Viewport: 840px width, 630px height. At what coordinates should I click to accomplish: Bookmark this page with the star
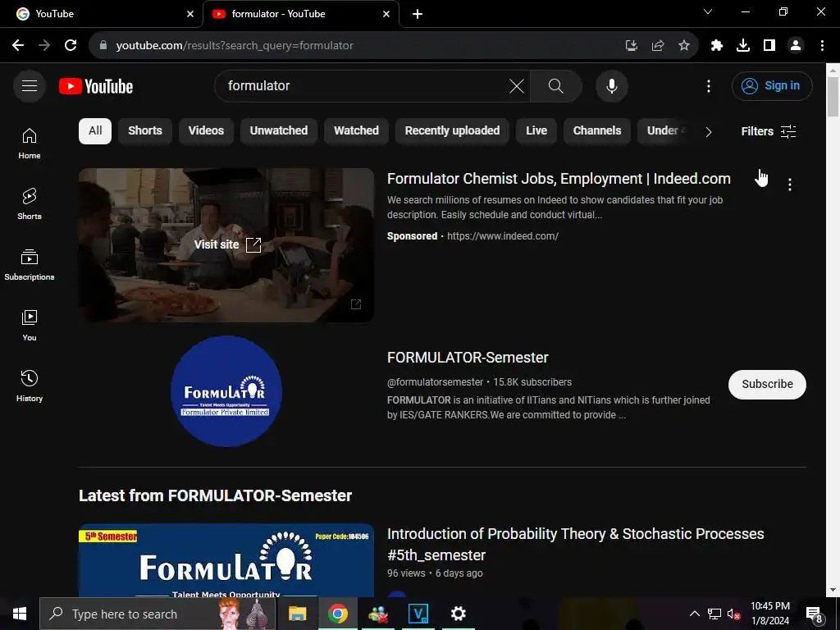(683, 45)
